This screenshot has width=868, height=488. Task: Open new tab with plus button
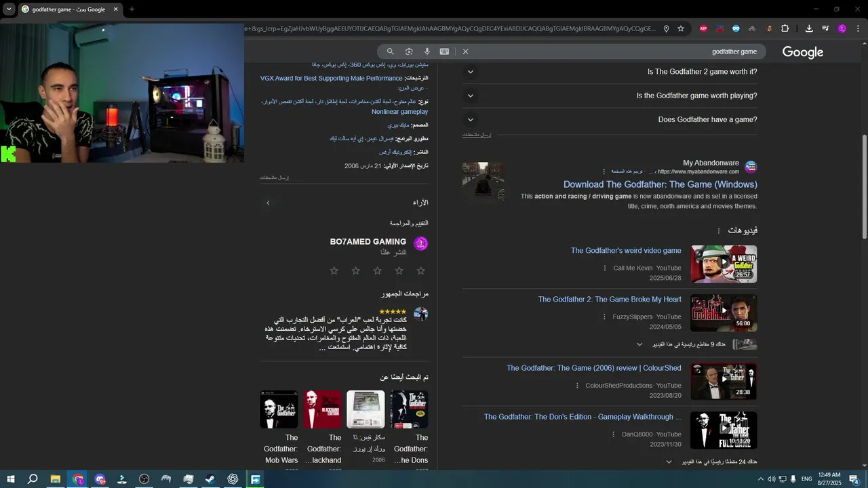pos(132,9)
